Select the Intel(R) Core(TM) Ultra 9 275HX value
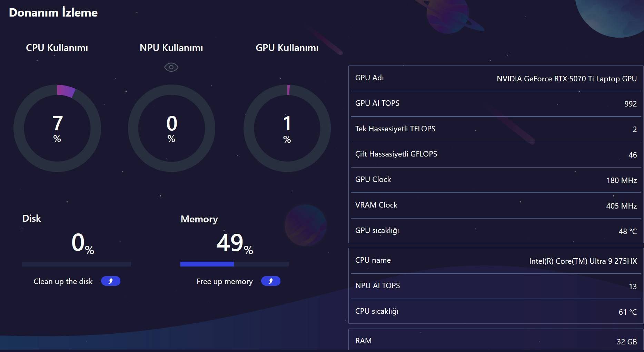644x352 pixels. pos(583,261)
